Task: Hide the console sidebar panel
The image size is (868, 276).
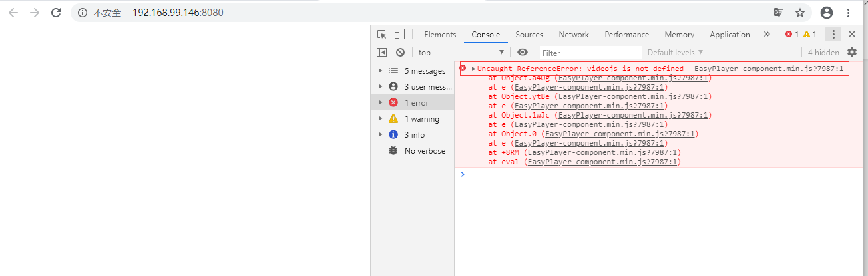Action: click(x=382, y=52)
